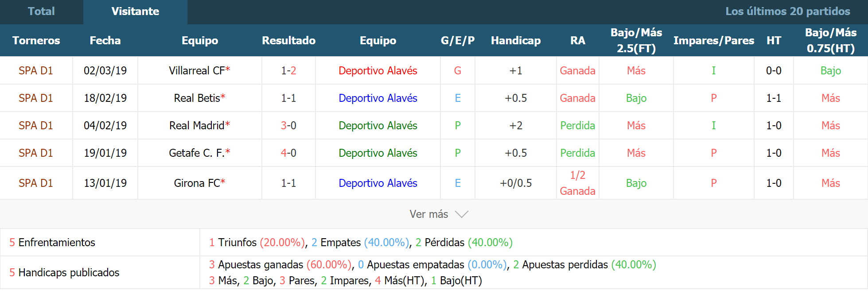Select the Visitante tab
This screenshot has height=294, width=868.
(135, 12)
